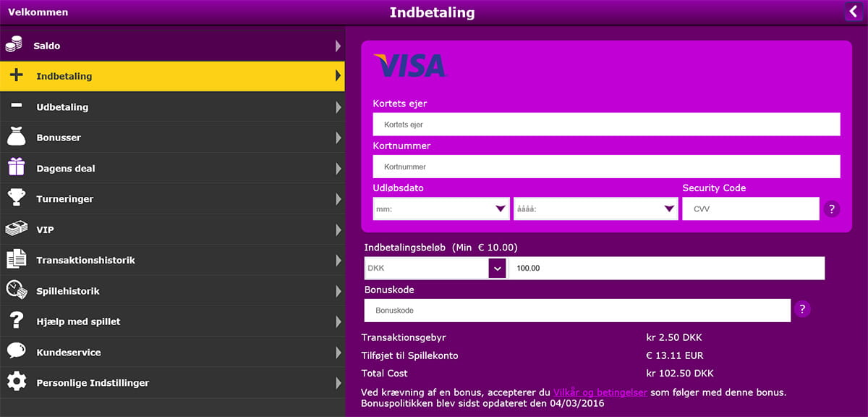The image size is (868, 417).
Task: Click the Indbetaling page title
Action: [433, 12]
